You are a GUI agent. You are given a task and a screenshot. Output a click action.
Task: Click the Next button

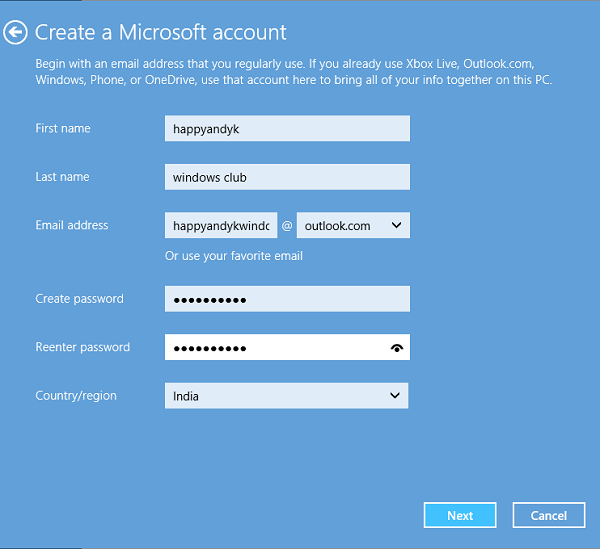click(460, 515)
